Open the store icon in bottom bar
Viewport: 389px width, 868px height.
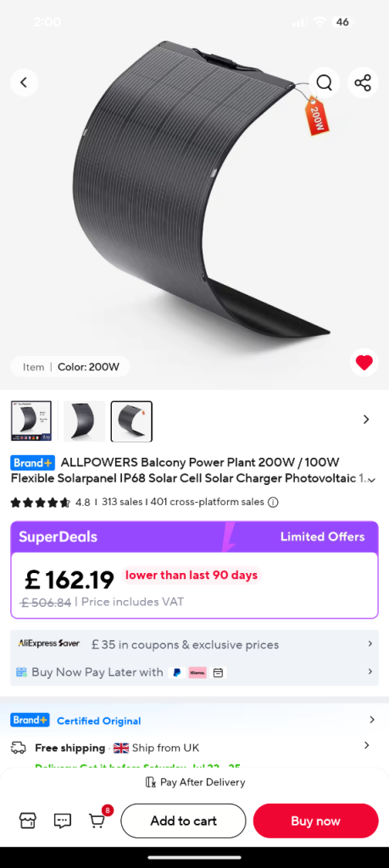pyautogui.click(x=28, y=821)
